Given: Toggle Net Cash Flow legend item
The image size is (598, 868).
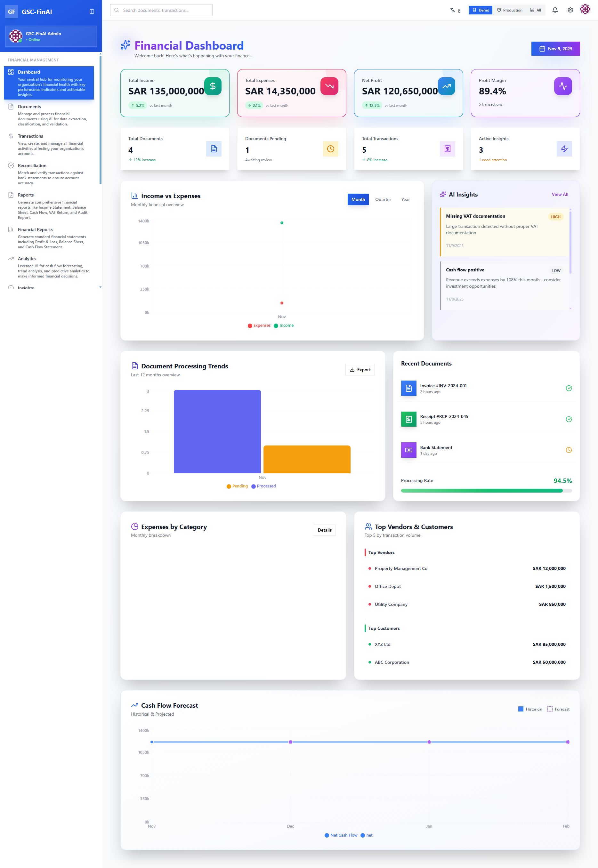Looking at the screenshot, I should click(x=341, y=835).
